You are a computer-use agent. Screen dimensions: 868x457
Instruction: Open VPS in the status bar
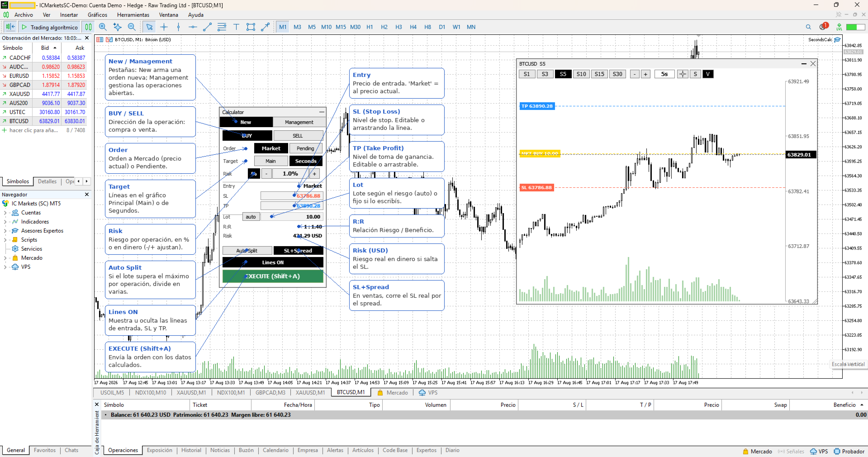tap(819, 452)
